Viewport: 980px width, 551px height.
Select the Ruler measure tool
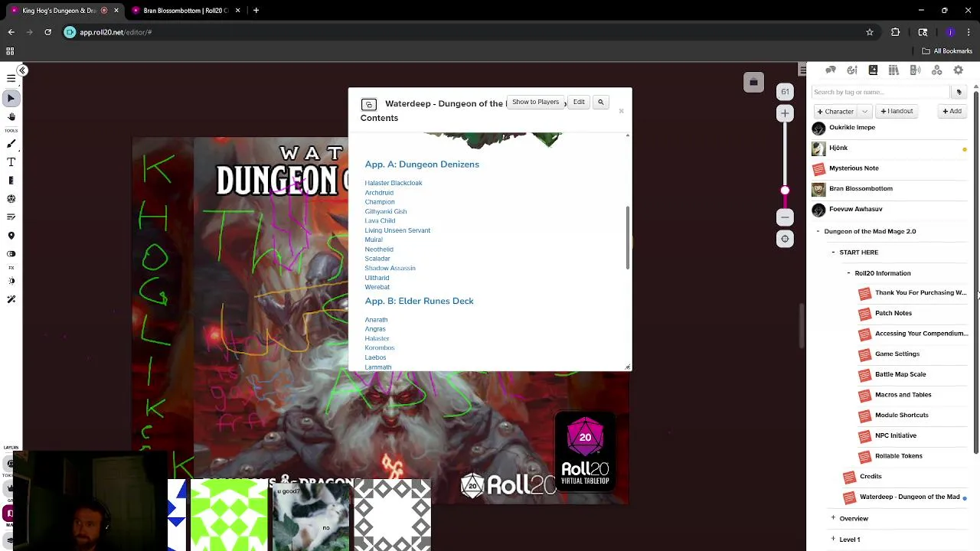(11, 181)
